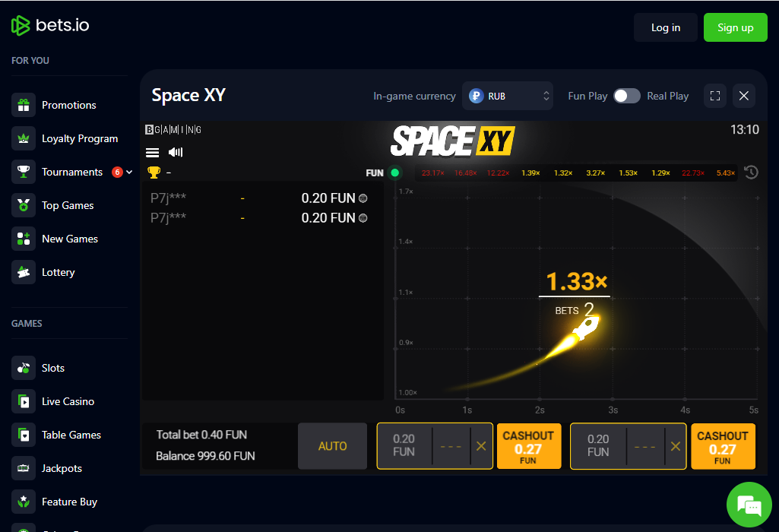
Task: Enter fullscreen mode for the game
Action: (715, 96)
